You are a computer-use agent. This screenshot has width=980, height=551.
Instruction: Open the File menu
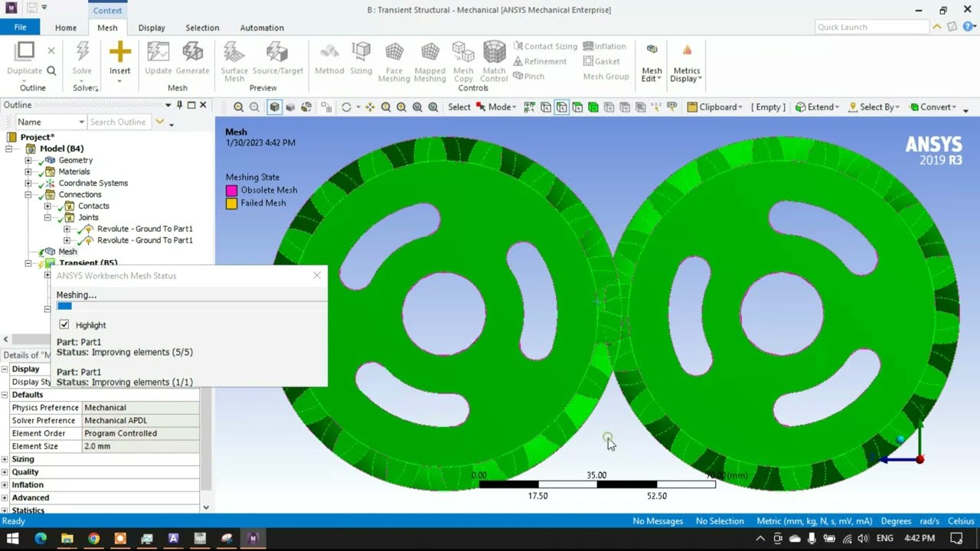point(20,27)
